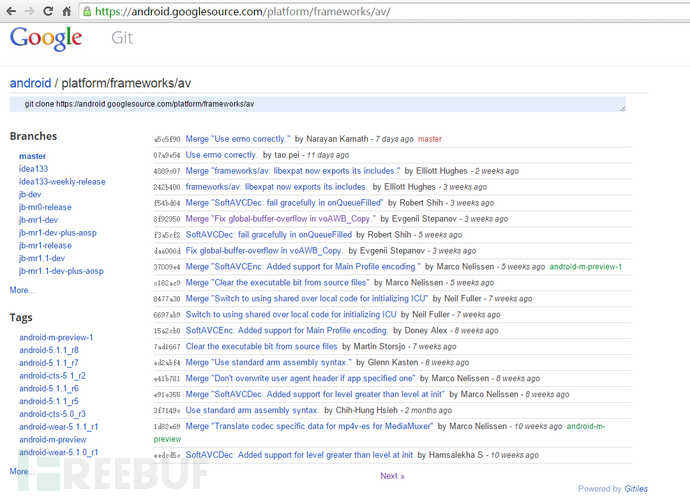Screen dimensions: 690x498
Task: Open the jb-mr1.1-dev-plus-aosp branch
Action: coord(61,271)
